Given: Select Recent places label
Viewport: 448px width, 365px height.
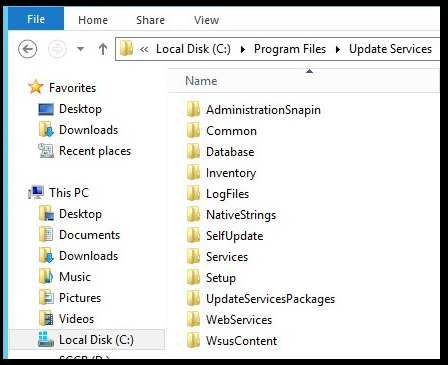Looking at the screenshot, I should [x=95, y=151].
